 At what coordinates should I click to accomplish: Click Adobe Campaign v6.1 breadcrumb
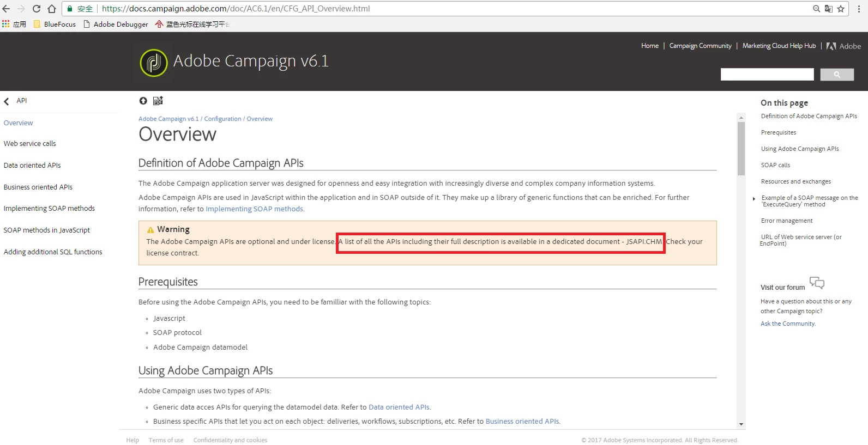168,119
